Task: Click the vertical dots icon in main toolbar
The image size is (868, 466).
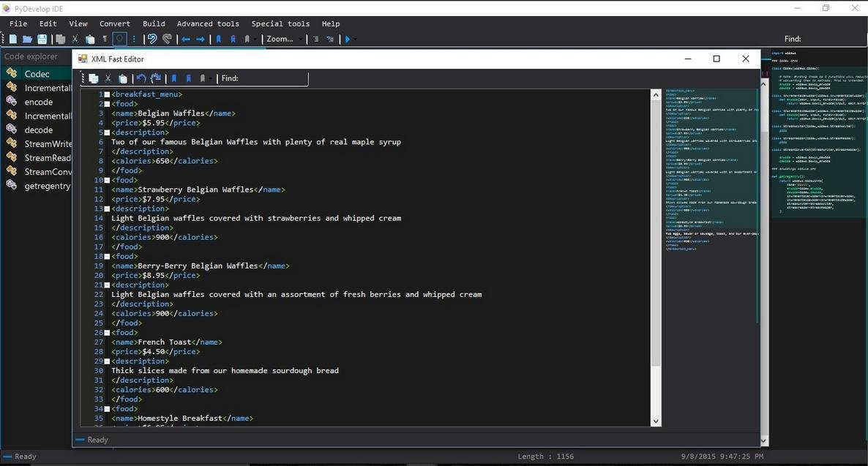Action: pyautogui.click(x=134, y=39)
